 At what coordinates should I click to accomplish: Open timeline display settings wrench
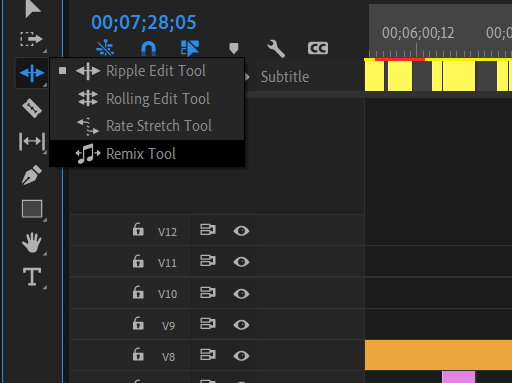276,49
